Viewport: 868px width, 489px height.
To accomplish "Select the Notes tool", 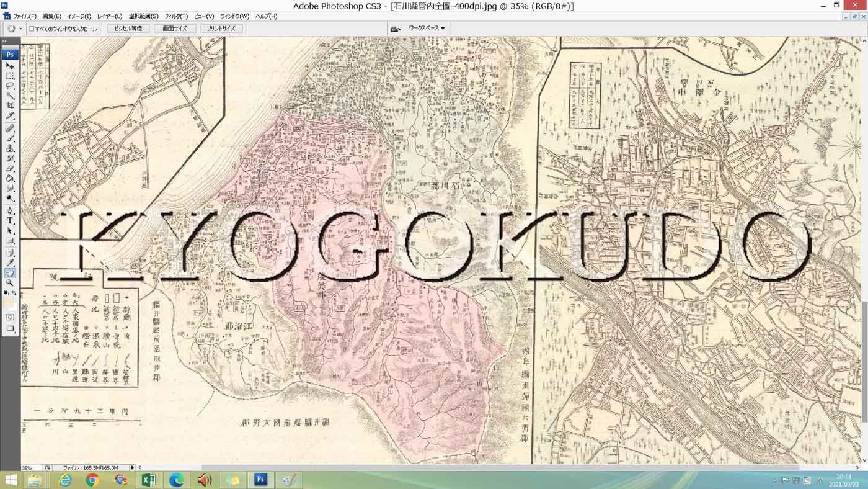I will pyautogui.click(x=10, y=253).
